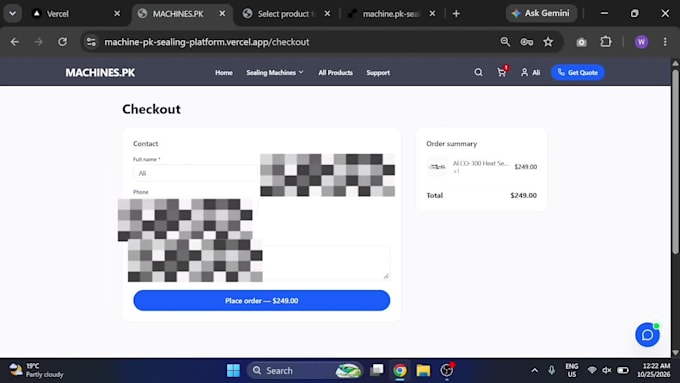Image resolution: width=680 pixels, height=383 pixels.
Task: Click the muted volume icon
Action: click(x=607, y=370)
